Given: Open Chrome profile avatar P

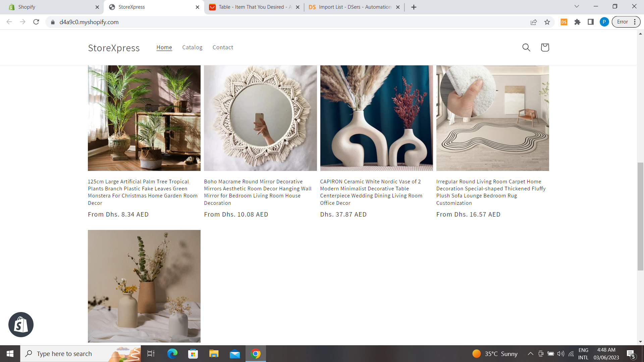Looking at the screenshot, I should 604,22.
